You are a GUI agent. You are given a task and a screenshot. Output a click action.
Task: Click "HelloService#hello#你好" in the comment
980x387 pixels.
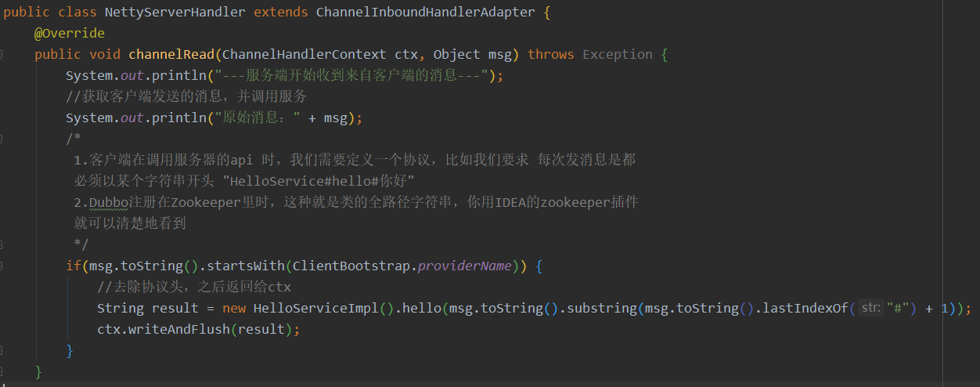point(319,181)
